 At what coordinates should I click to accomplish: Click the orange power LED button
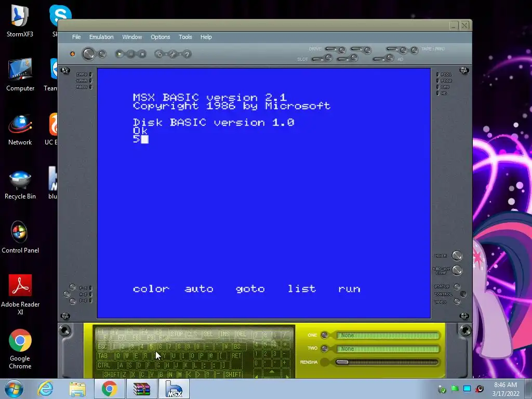[72, 54]
